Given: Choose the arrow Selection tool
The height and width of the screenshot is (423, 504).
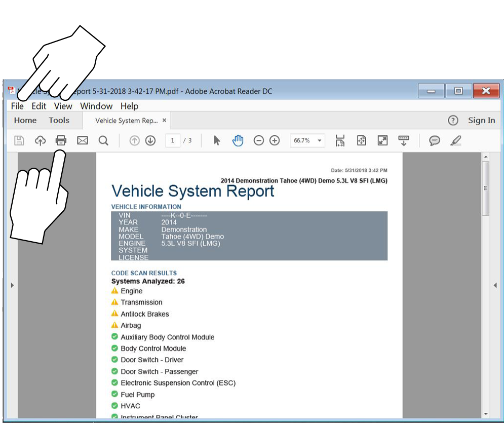Looking at the screenshot, I should 217,140.
